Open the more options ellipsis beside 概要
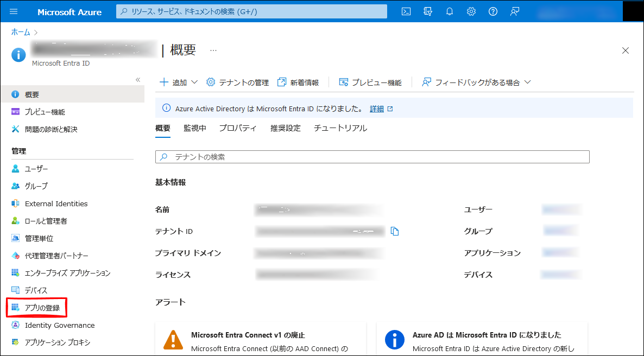This screenshot has height=356, width=644. [x=213, y=50]
